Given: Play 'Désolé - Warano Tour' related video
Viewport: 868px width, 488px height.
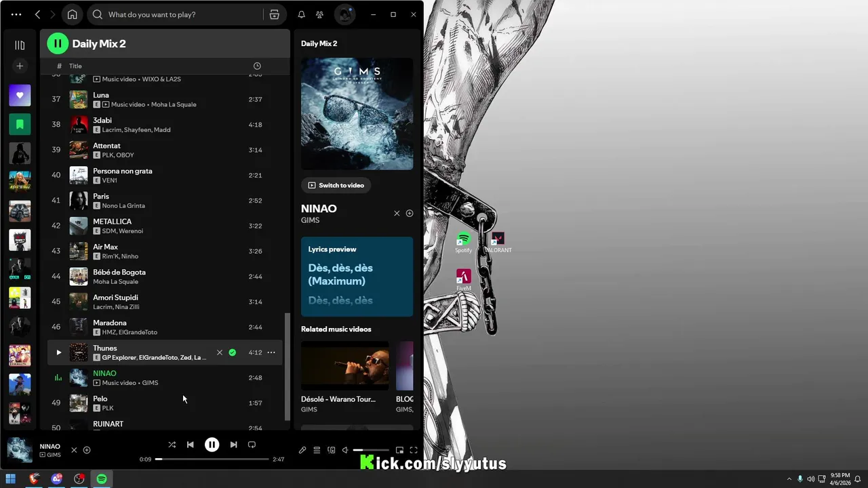Looking at the screenshot, I should click(345, 365).
